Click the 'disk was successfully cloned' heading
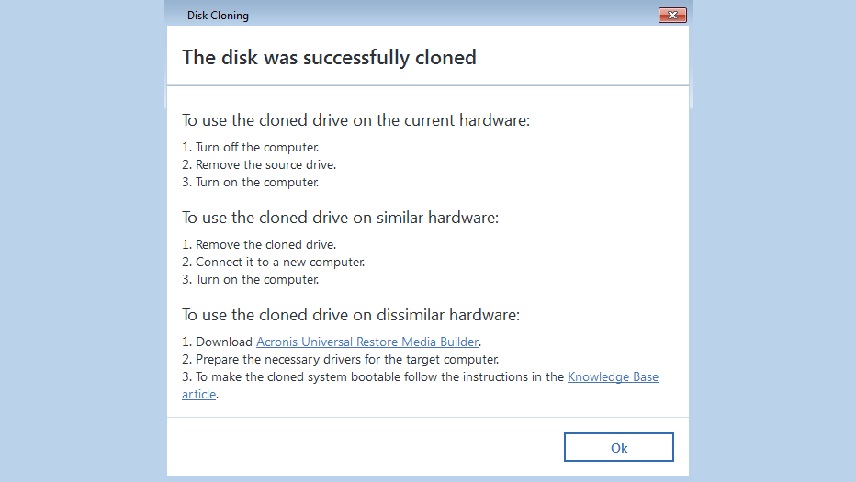The image size is (856, 482). coord(329,57)
